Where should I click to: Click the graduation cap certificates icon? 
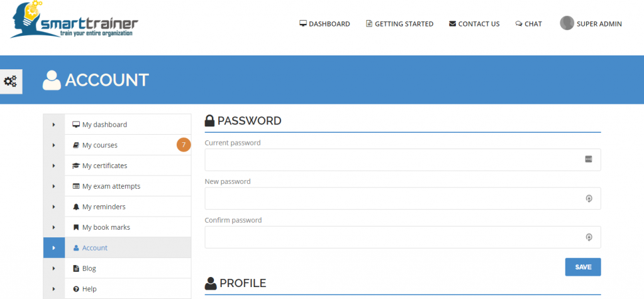(76, 166)
